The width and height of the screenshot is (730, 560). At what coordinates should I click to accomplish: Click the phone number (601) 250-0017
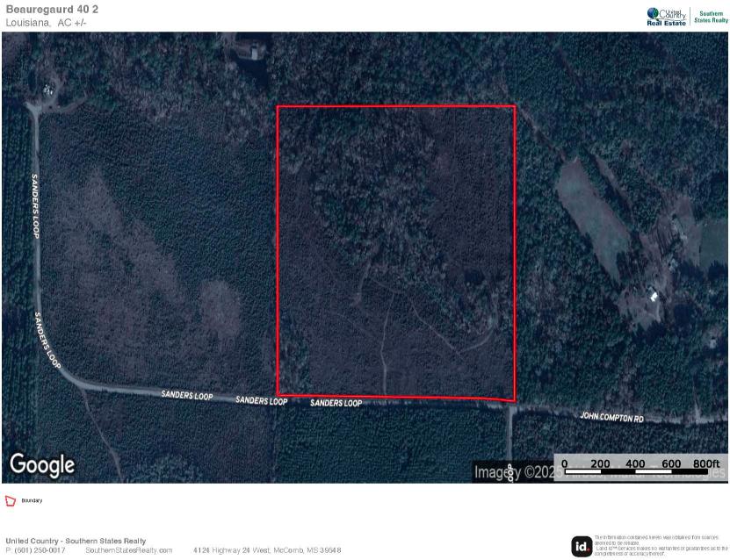pyautogui.click(x=40, y=550)
